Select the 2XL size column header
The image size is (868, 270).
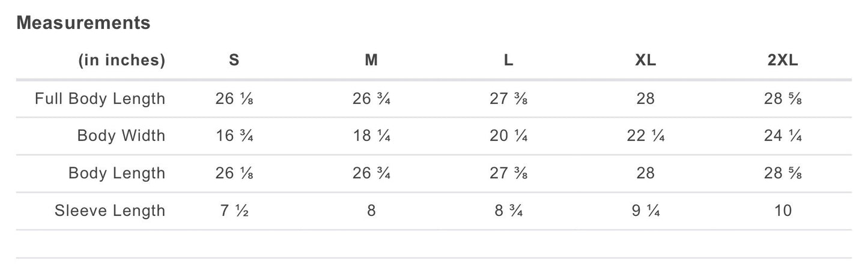(783, 60)
